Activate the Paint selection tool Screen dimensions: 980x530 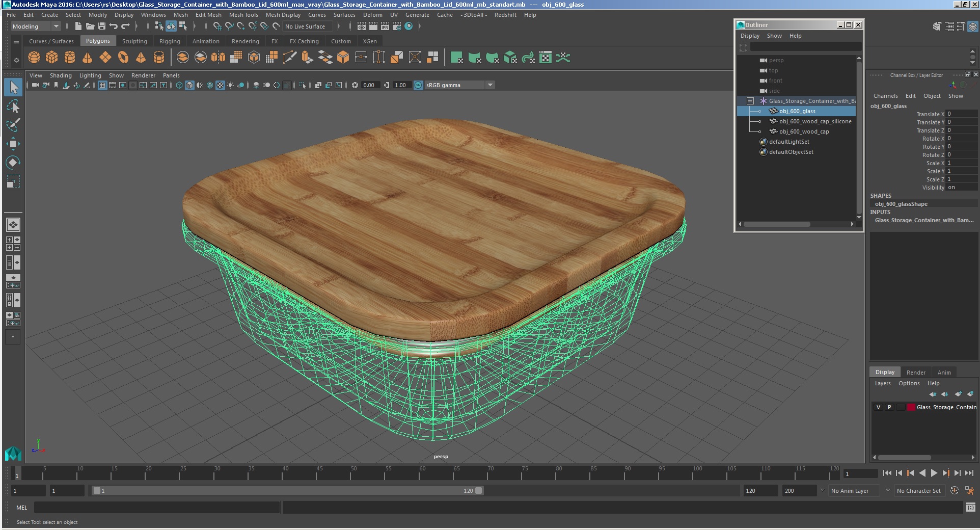pos(13,125)
